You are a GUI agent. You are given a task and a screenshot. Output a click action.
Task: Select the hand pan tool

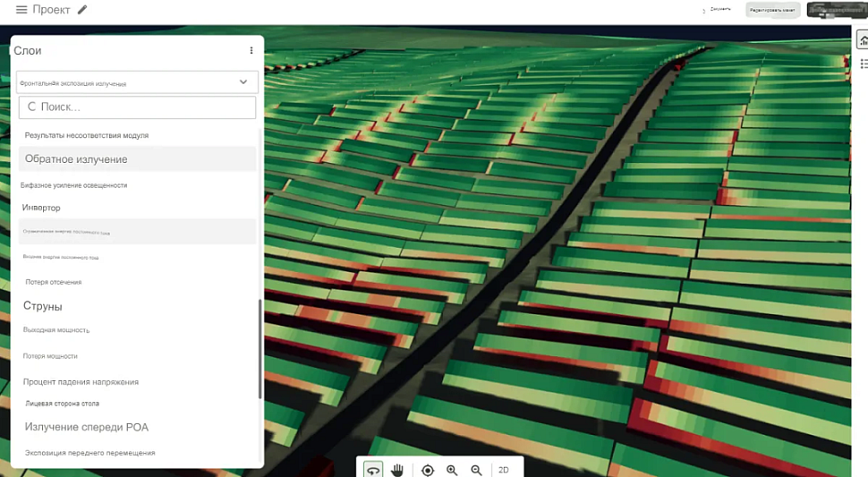[x=397, y=470]
